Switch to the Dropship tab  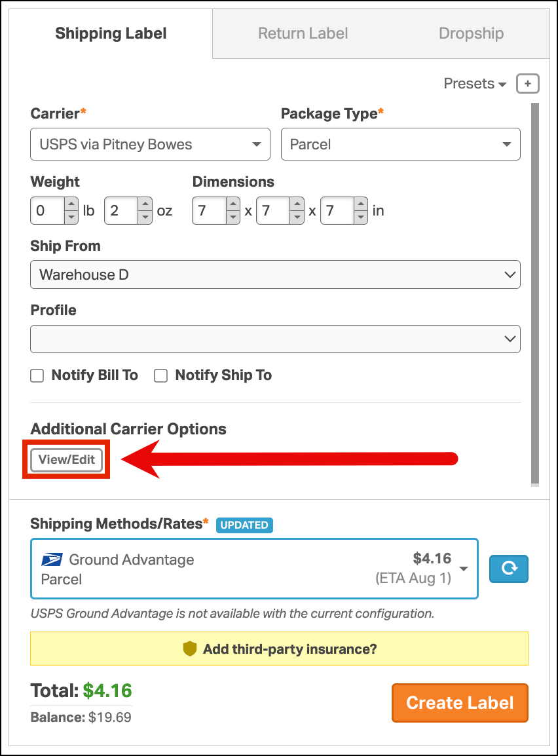(x=472, y=33)
